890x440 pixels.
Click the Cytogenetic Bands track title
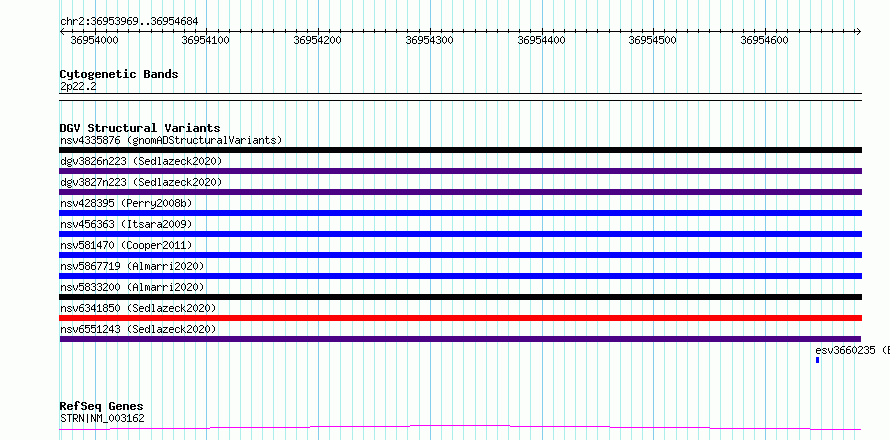pos(119,74)
